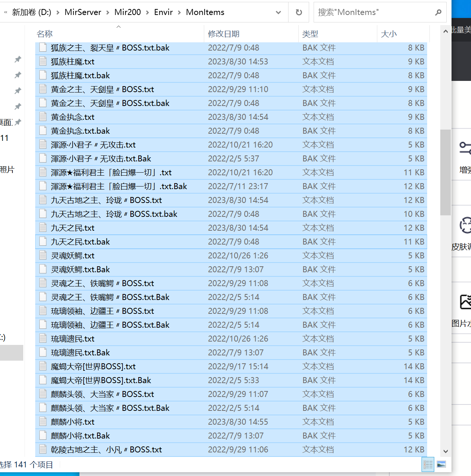Select file 狐族柱魔.txt icon
471x476 pixels.
coord(43,61)
